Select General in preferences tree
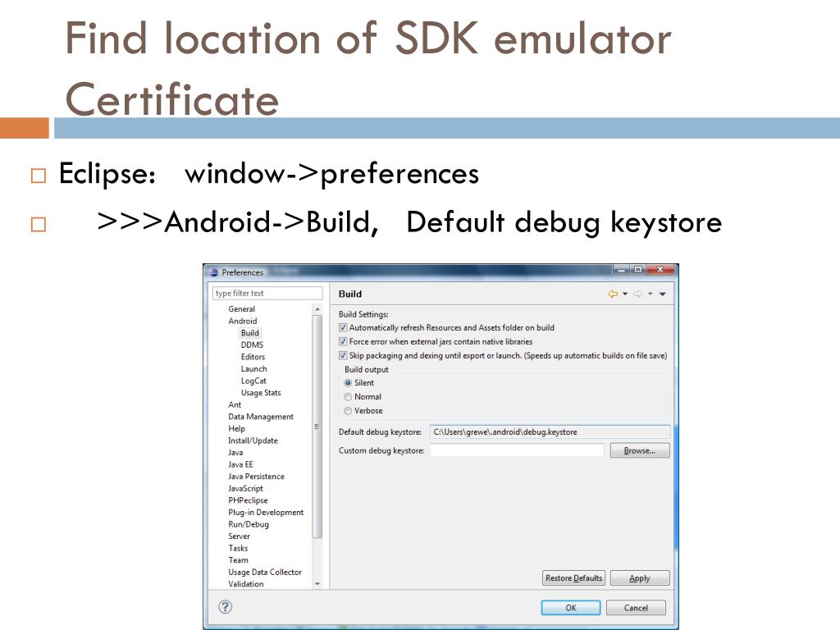Screen dimensions: 840x630 point(242,308)
